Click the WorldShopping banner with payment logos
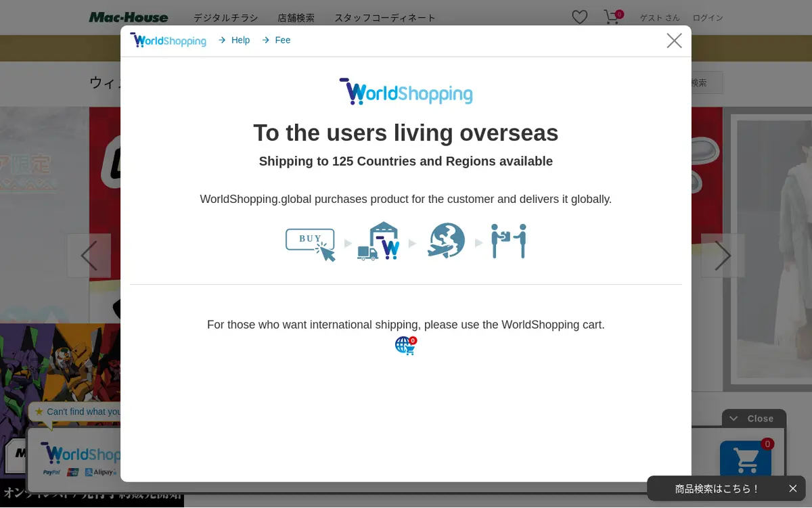Image resolution: width=812 pixels, height=508 pixels. pyautogui.click(x=74, y=460)
